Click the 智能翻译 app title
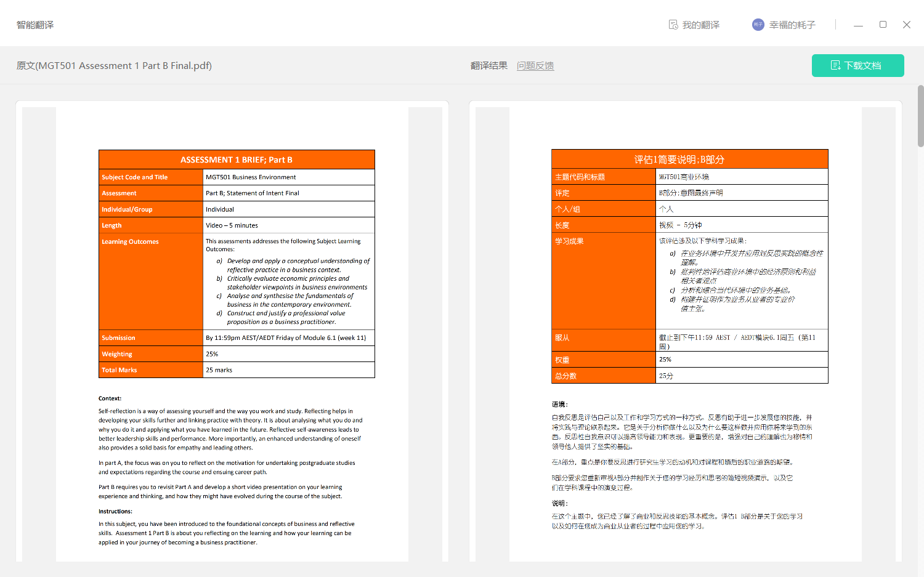This screenshot has height=577, width=924. point(35,25)
